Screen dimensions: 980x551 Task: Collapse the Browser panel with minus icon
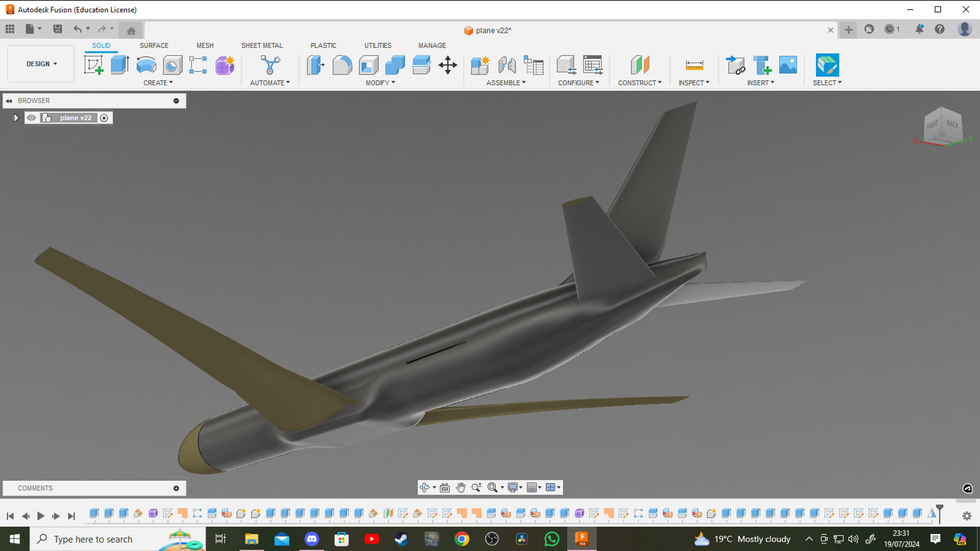pos(176,101)
